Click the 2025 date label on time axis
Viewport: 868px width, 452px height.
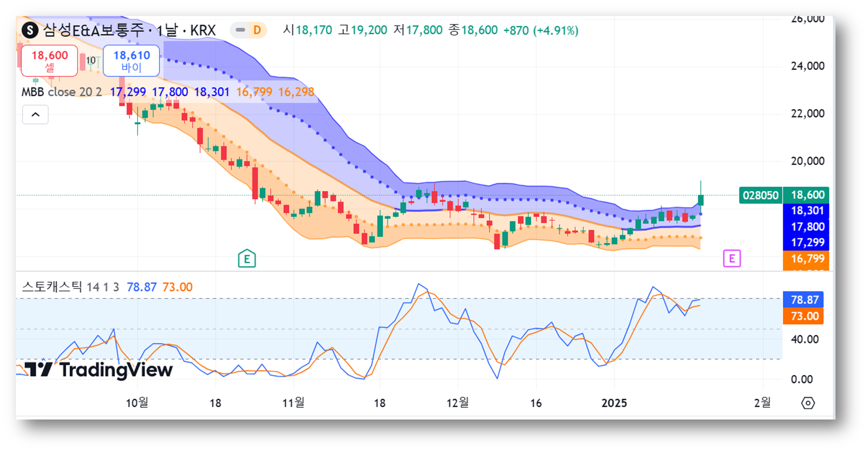[x=614, y=403]
